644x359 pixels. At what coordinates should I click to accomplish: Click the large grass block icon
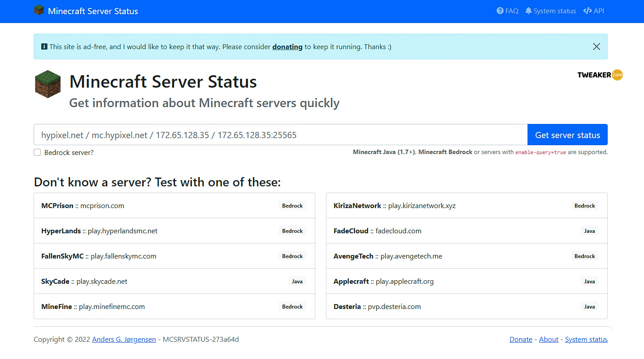47,84
